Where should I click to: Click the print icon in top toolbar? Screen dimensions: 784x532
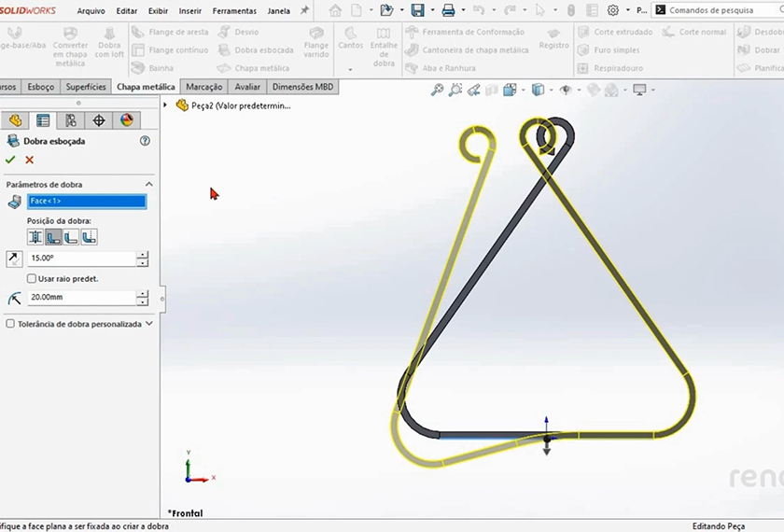[x=448, y=10]
